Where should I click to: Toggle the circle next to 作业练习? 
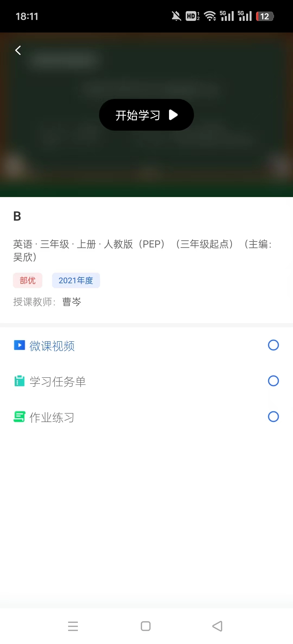tap(273, 417)
